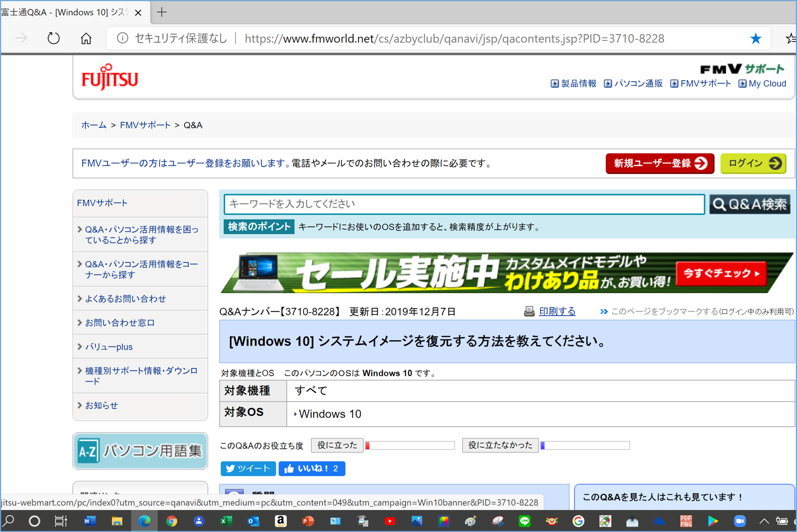Go to browser home page icon
Viewport: 797px width, 532px height.
pos(86,38)
